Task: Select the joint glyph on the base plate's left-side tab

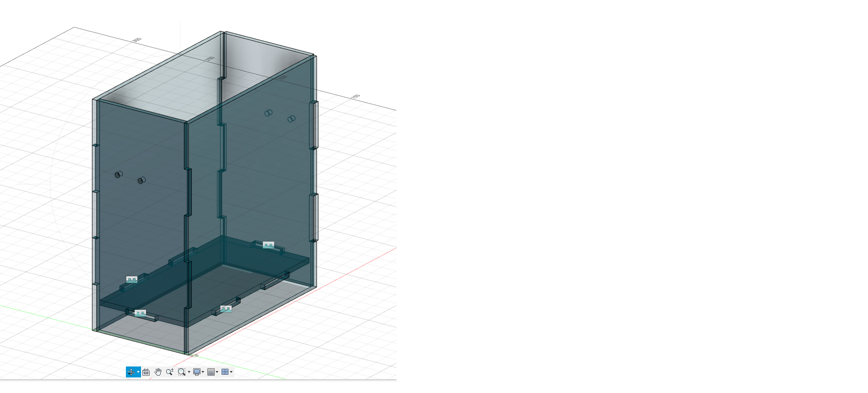Action: pyautogui.click(x=132, y=280)
